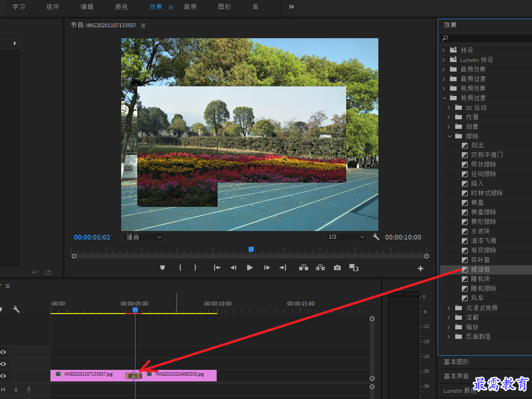
Task: Expand the 音频效果 folder
Action: click(x=444, y=69)
